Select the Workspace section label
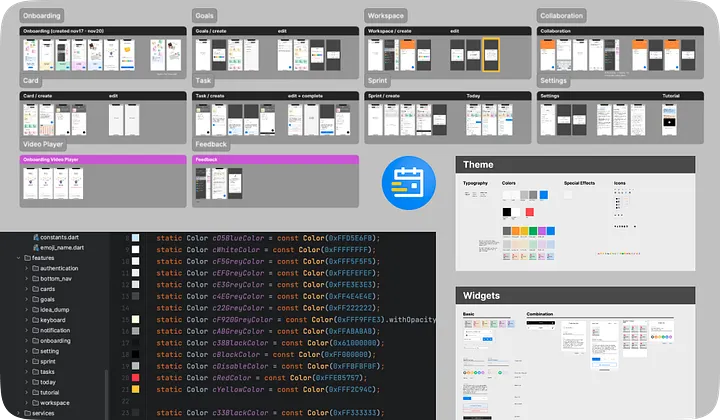 coord(386,16)
